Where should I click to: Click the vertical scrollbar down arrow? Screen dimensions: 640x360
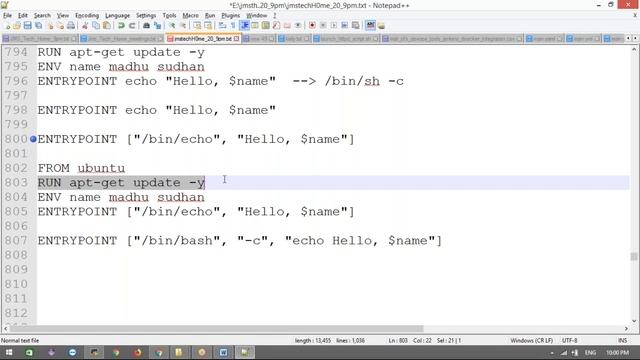pos(634,321)
